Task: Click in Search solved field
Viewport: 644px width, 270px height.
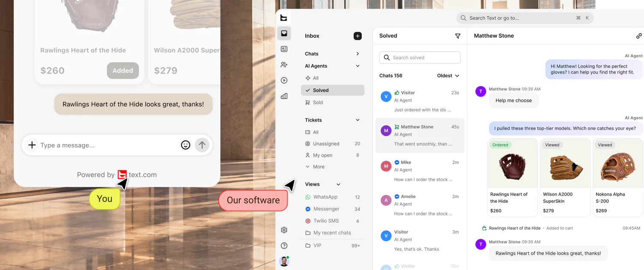Action: coord(420,57)
